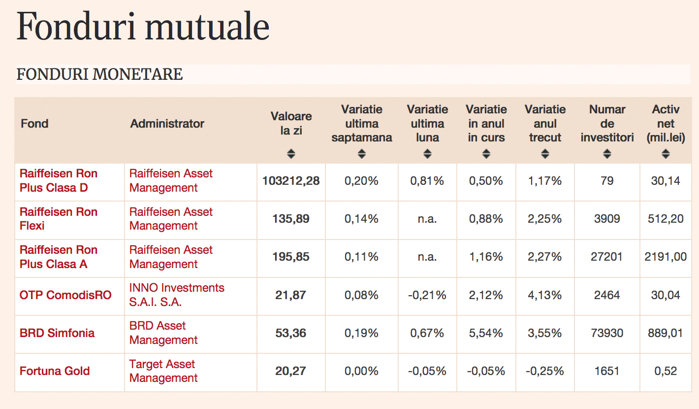Image resolution: width=699 pixels, height=409 pixels.
Task: Click the Fond column header
Action: (34, 124)
